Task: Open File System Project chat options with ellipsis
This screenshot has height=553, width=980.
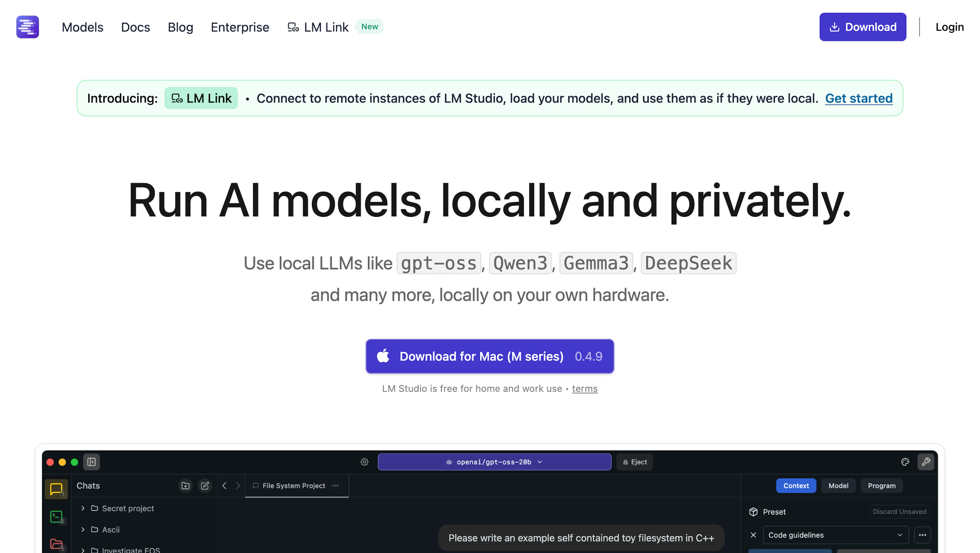Action: 335,486
